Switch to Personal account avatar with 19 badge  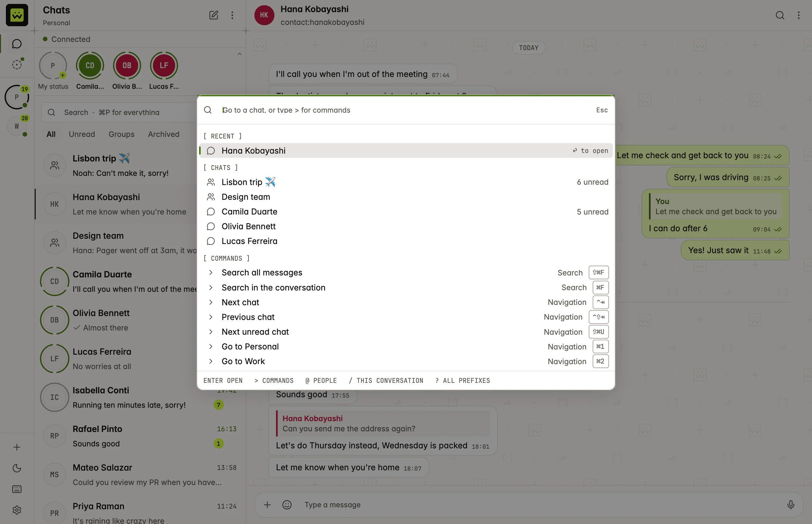17,97
